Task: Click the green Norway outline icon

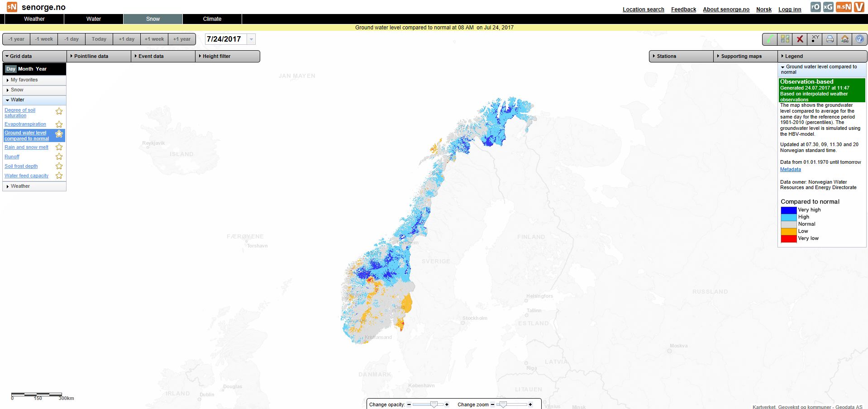Action: 770,39
